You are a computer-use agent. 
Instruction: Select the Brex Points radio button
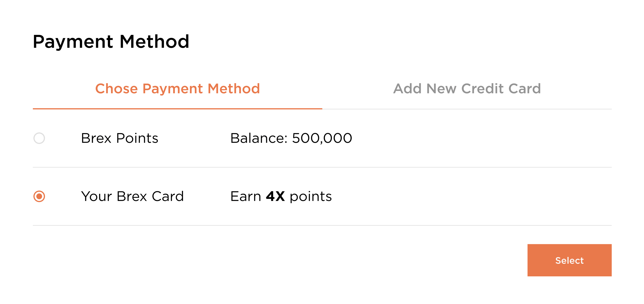(x=39, y=138)
